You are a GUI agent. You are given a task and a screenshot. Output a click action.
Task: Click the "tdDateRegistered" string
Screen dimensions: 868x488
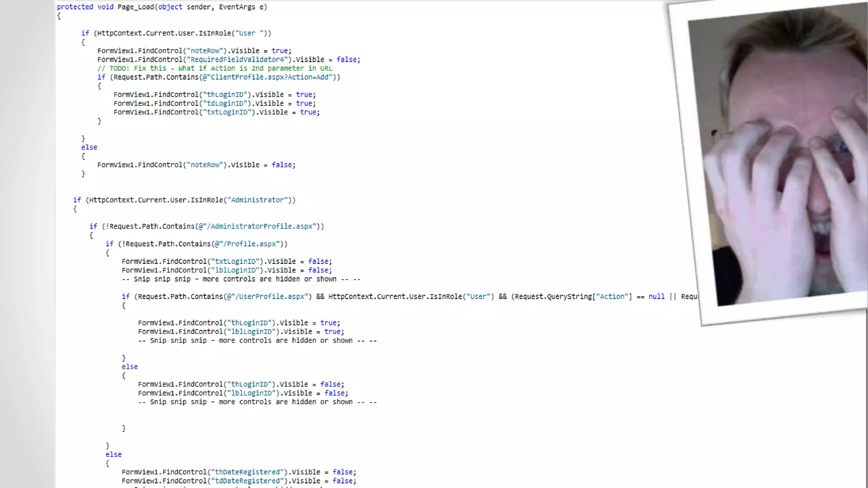click(x=248, y=481)
